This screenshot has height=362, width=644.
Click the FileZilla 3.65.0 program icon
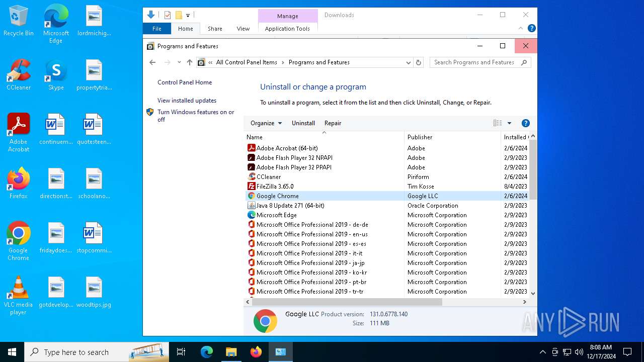(x=252, y=186)
